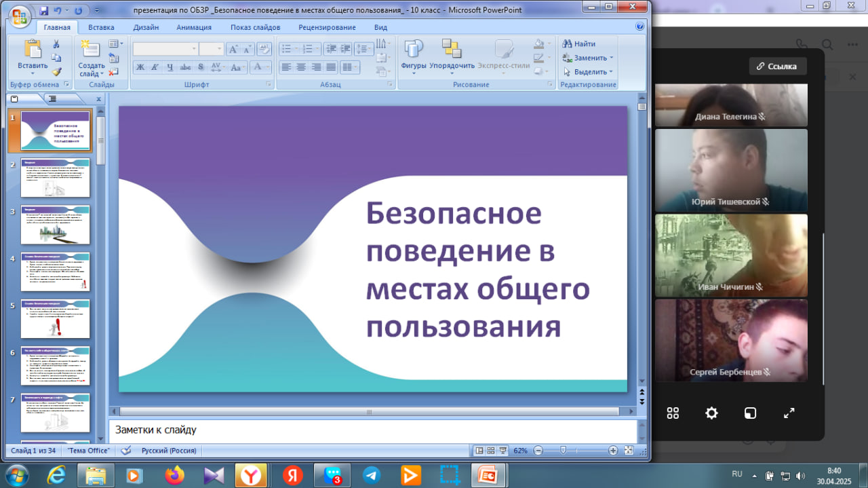Increase font size with the grow-font button

(233, 49)
